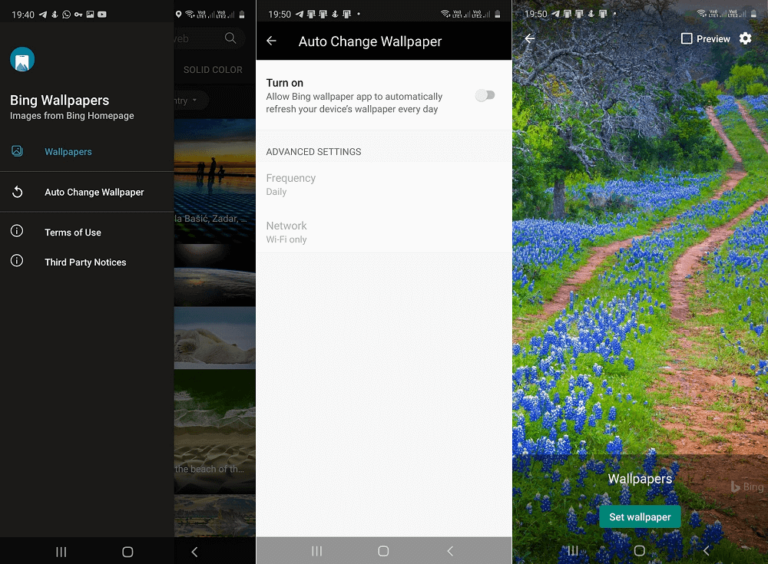Tap back arrow on wallpaper preview screen
The image size is (768, 564).
click(x=529, y=38)
